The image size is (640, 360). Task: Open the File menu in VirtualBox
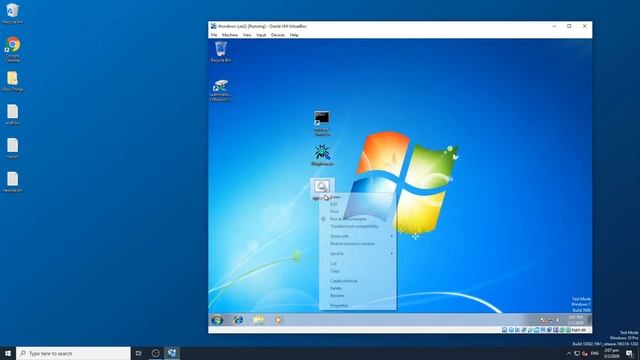point(214,35)
